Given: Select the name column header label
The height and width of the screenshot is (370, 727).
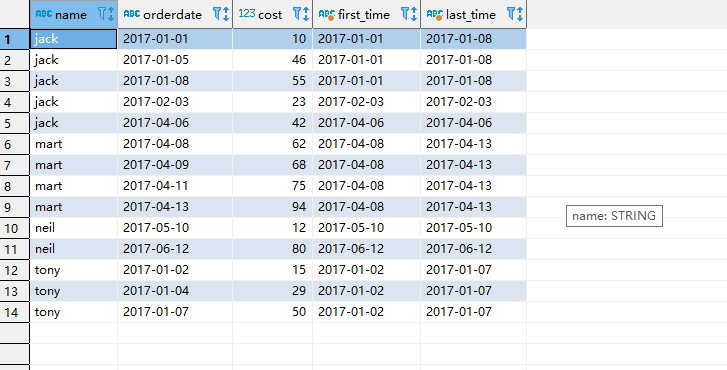Looking at the screenshot, I should pyautogui.click(x=71, y=15).
